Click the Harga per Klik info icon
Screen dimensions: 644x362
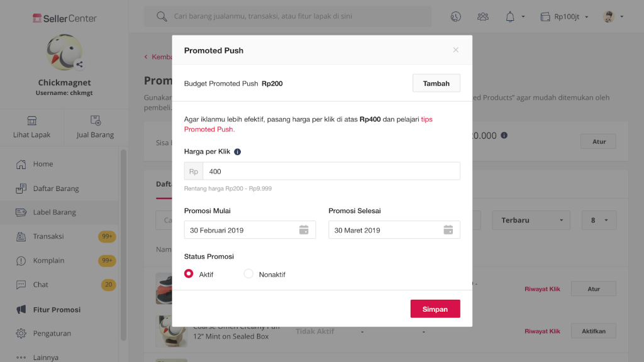tap(237, 151)
